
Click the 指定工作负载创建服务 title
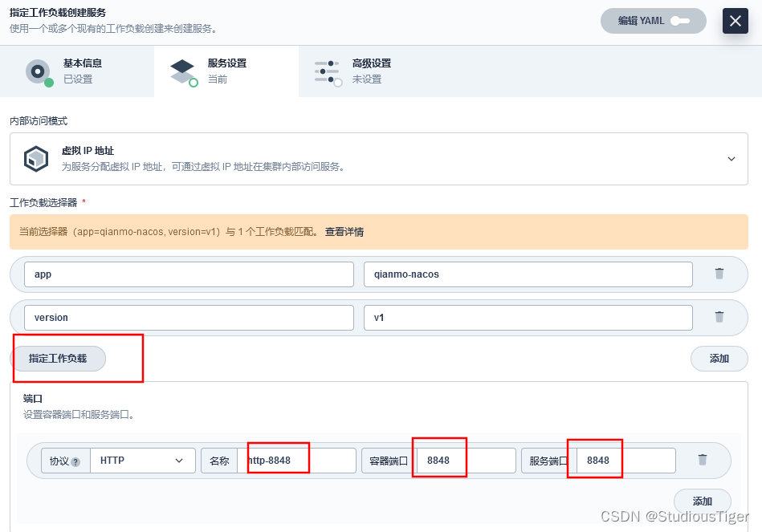tap(57, 13)
